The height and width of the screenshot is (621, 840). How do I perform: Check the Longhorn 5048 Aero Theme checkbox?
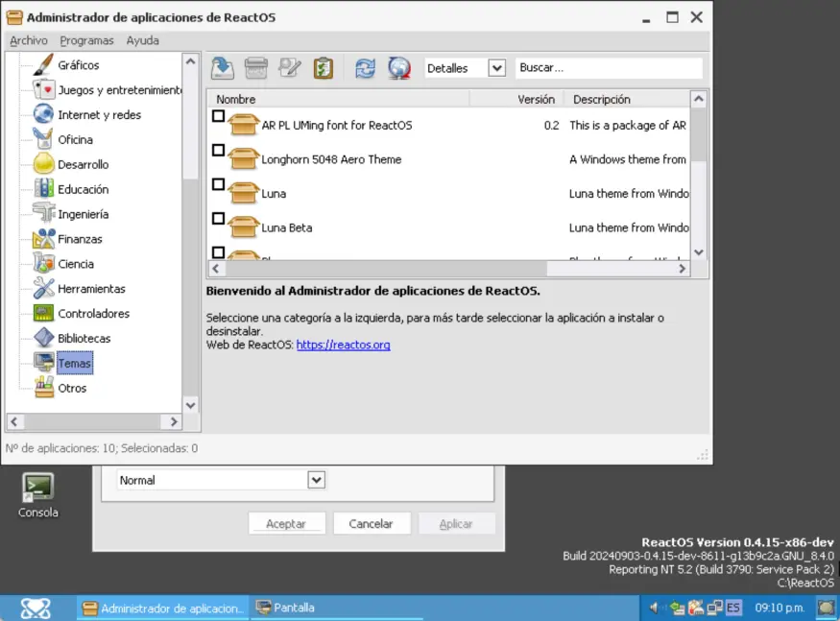pyautogui.click(x=218, y=150)
